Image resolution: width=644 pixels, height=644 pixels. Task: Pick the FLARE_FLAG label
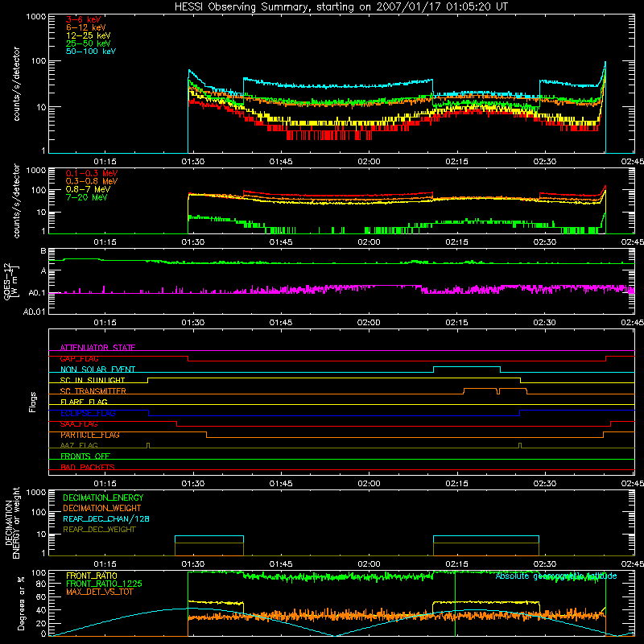84,402
